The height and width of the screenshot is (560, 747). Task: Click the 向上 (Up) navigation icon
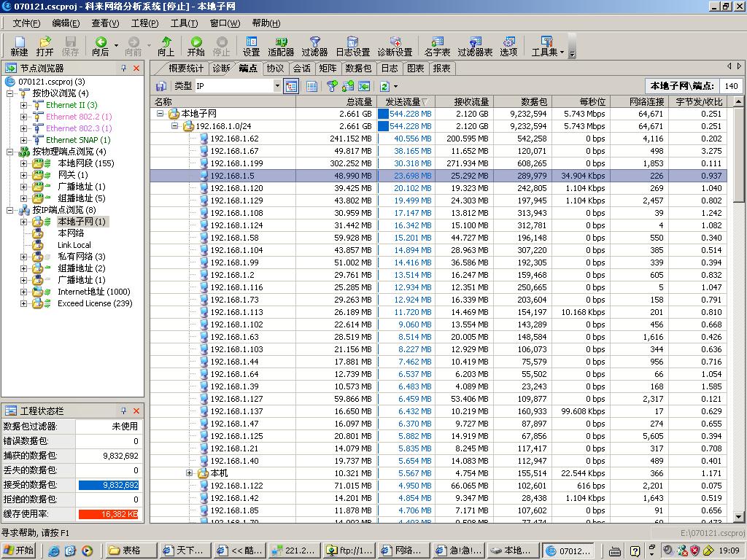[x=166, y=46]
